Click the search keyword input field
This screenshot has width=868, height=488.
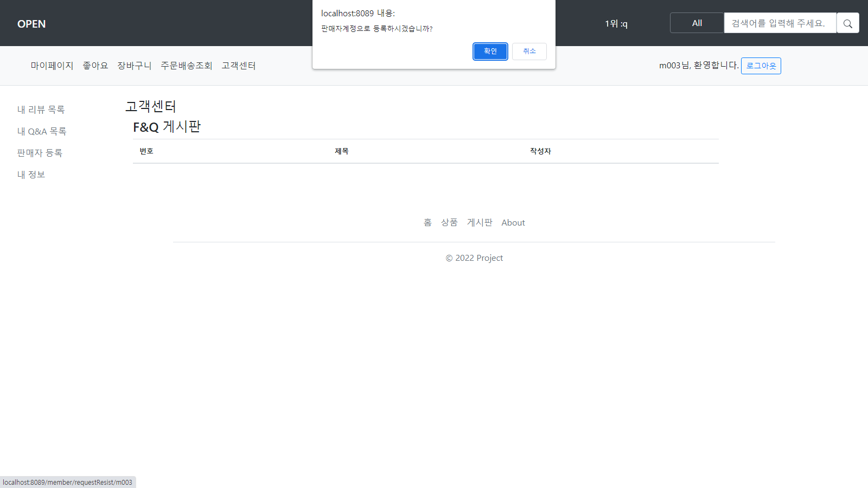coord(780,23)
